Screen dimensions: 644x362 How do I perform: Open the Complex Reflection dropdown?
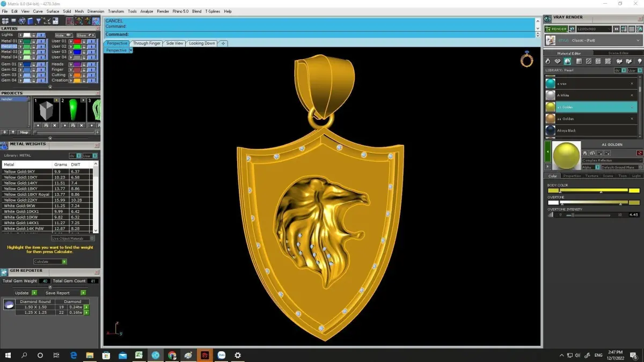tap(612, 160)
